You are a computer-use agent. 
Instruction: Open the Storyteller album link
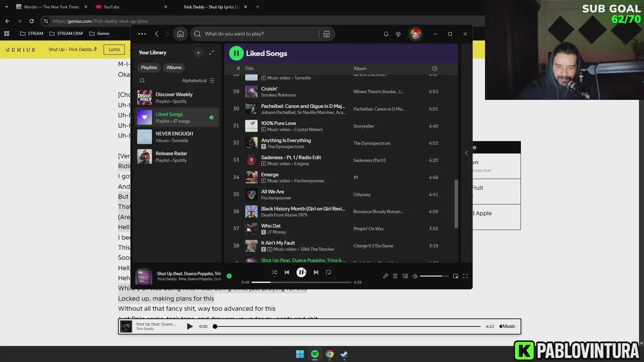364,126
